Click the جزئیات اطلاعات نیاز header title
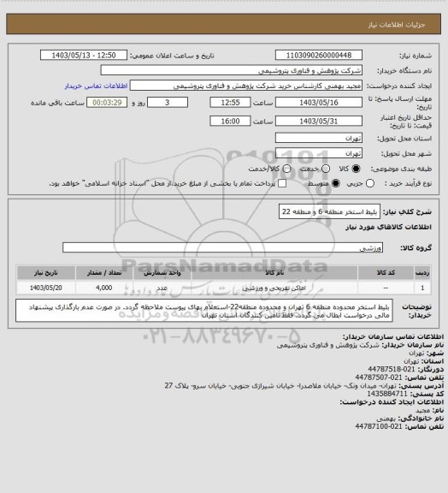Viewport: 448px width, 493px height. tap(397, 25)
